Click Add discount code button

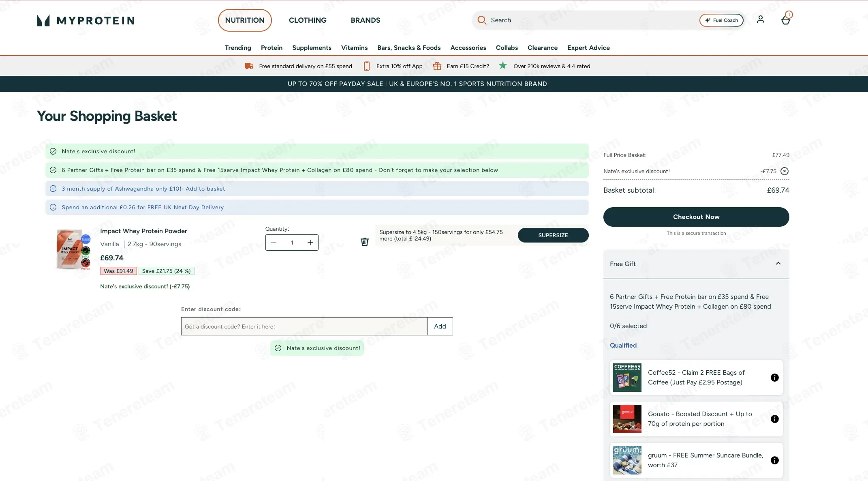[x=440, y=326]
